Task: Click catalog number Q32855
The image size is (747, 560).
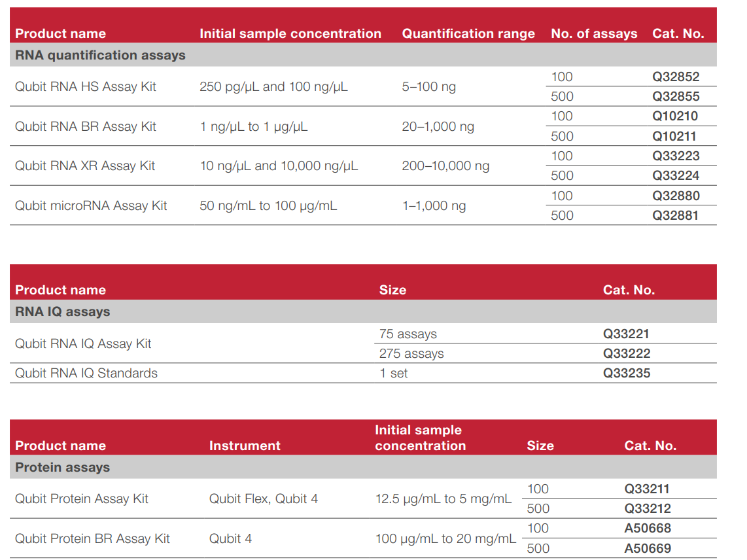Action: tap(676, 96)
